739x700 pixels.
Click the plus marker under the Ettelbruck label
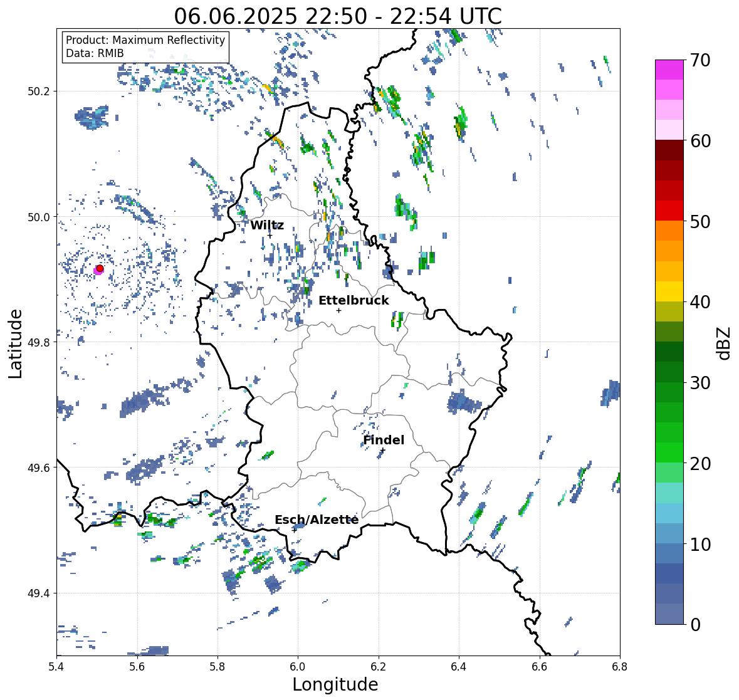339,310
